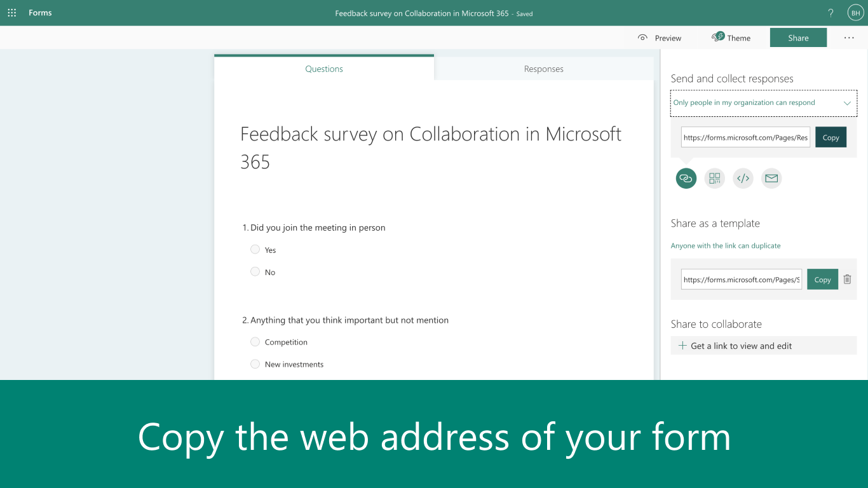Open the help question mark icon
868x488 pixels.
(831, 13)
